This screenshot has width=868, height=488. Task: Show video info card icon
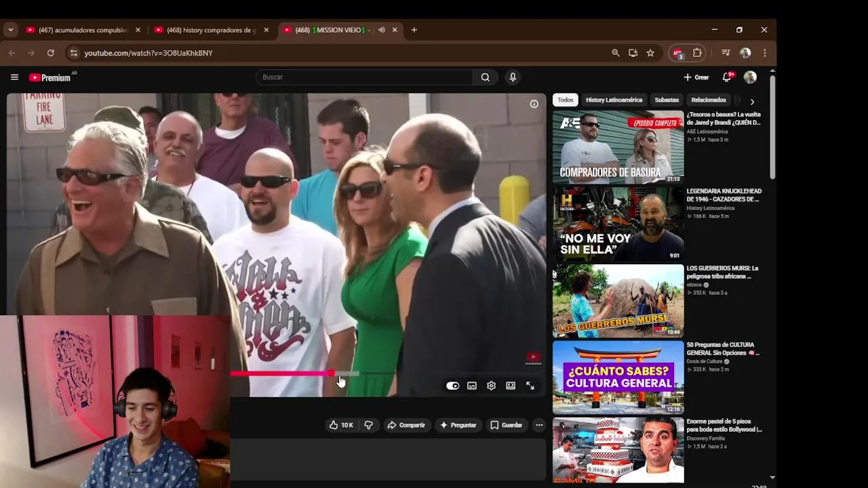534,104
